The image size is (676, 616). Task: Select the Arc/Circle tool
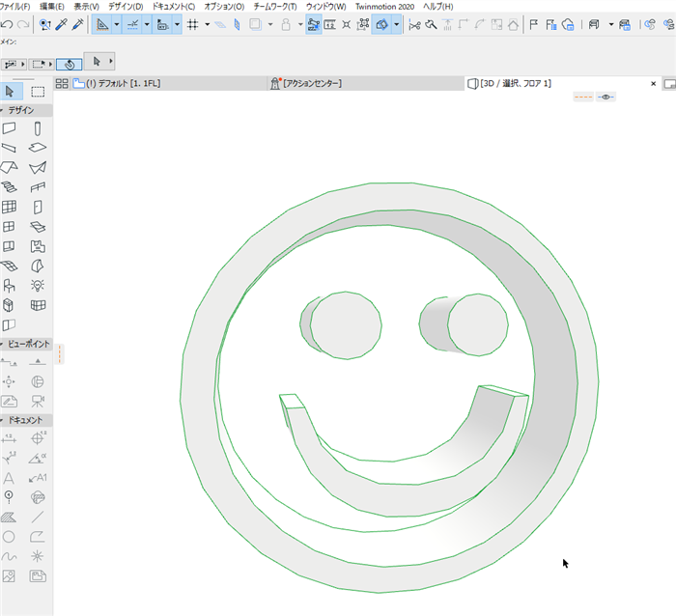coord(9,537)
